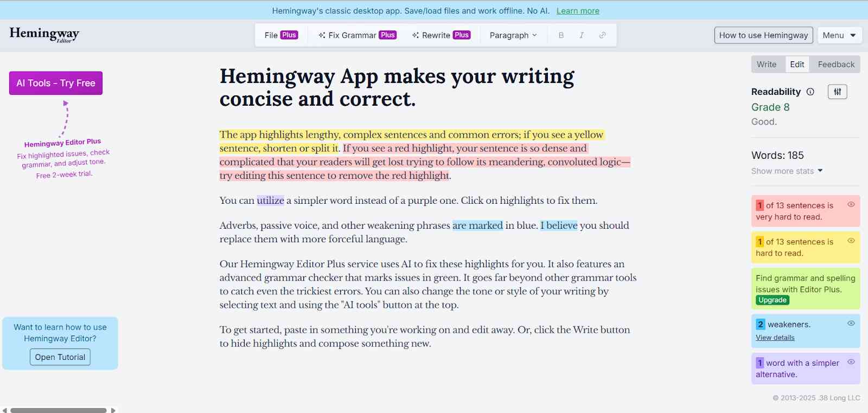Click the Words: 185 count

(777, 156)
